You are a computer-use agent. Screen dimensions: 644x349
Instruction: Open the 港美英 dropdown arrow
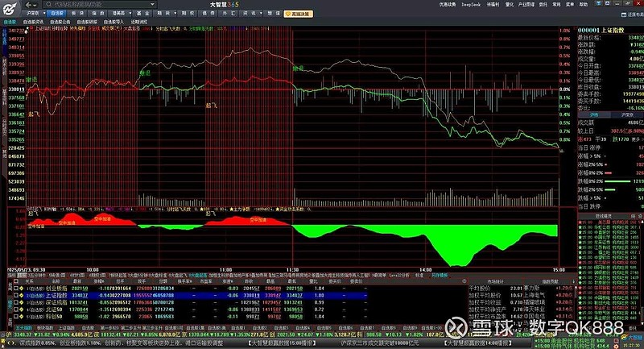(130, 13)
